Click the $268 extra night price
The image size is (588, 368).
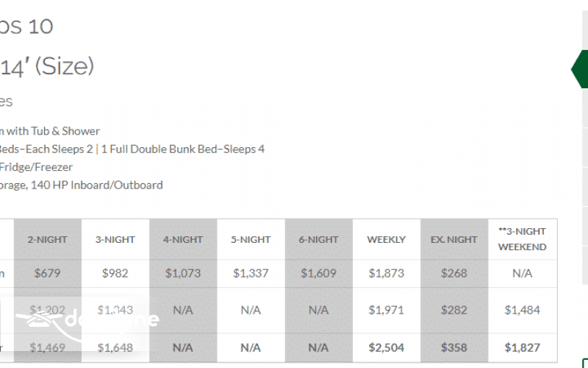click(453, 273)
